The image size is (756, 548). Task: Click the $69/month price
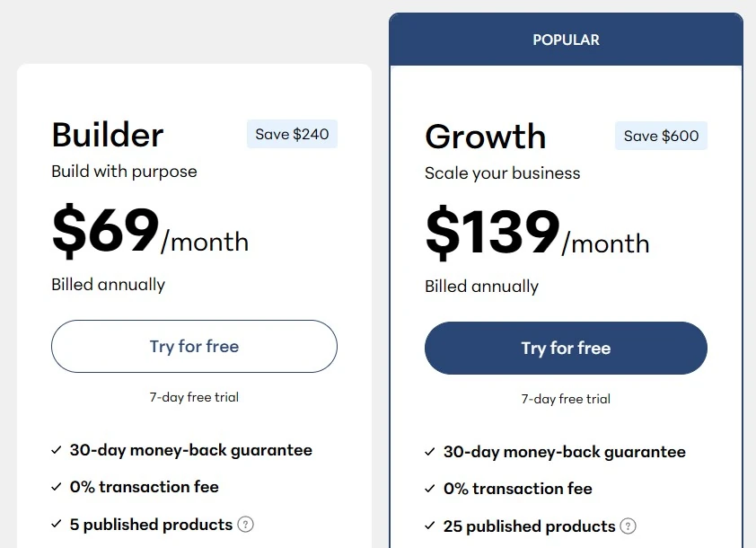[150, 232]
